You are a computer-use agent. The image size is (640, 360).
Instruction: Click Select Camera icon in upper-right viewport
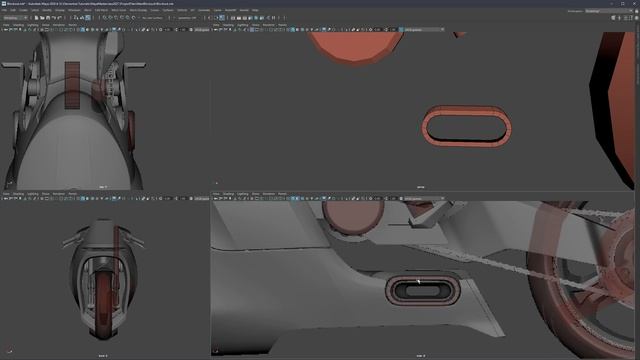tap(215, 29)
